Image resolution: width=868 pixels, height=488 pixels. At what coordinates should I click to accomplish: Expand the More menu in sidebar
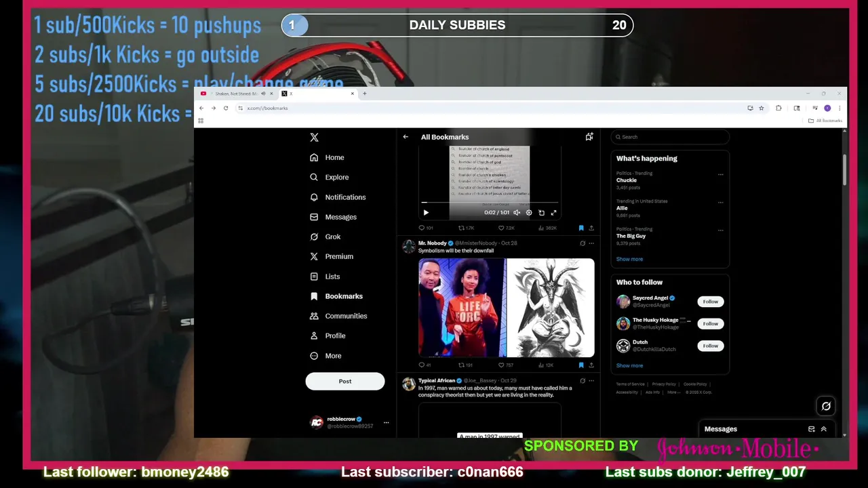(325, 356)
